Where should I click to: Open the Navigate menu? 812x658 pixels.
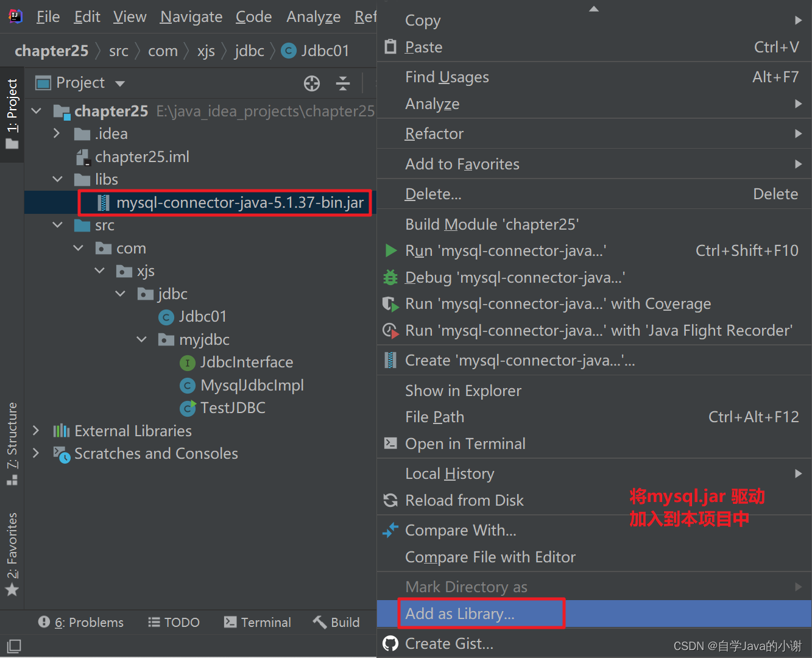coord(191,16)
